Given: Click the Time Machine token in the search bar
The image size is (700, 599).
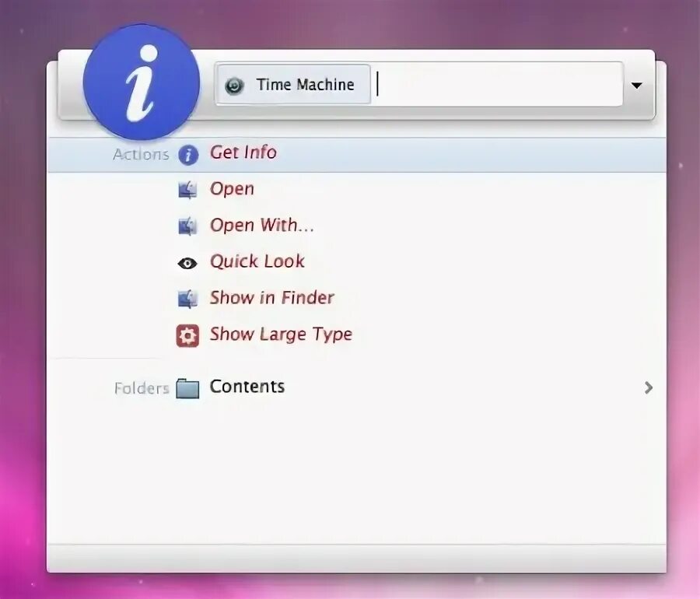Looking at the screenshot, I should 293,84.
